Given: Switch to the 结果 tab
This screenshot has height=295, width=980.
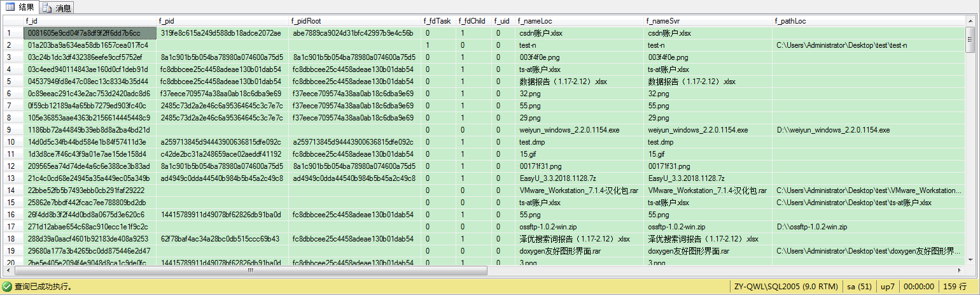Looking at the screenshot, I should click(20, 7).
